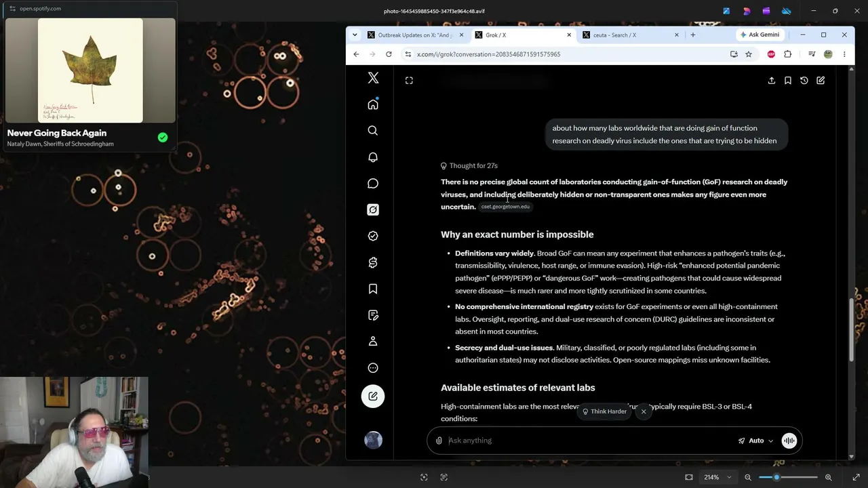Screen dimensions: 868x488
Task: Open the notepad-and-pen icon in X sidebar
Action: tap(373, 315)
